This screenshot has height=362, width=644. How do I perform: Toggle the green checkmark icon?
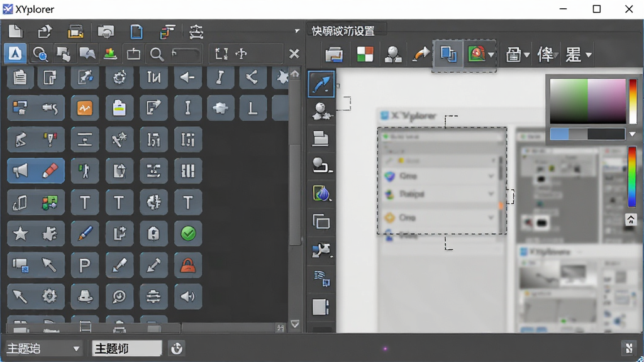point(188,234)
